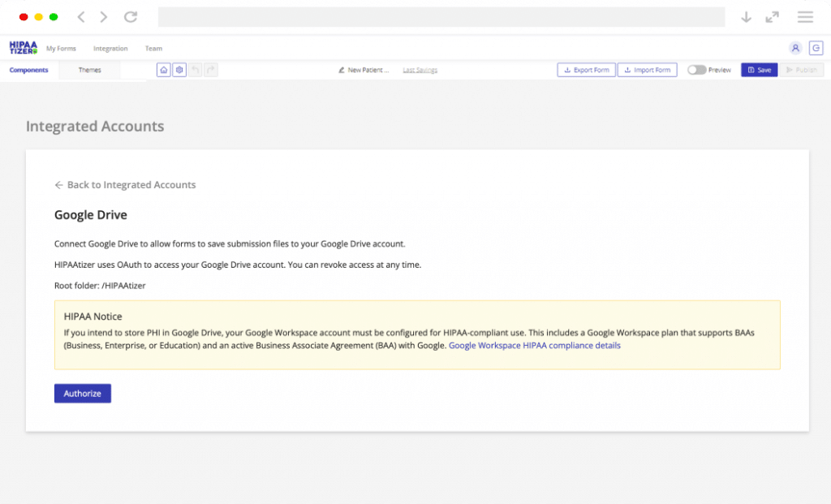
Task: Open the Team menu
Action: (x=153, y=48)
